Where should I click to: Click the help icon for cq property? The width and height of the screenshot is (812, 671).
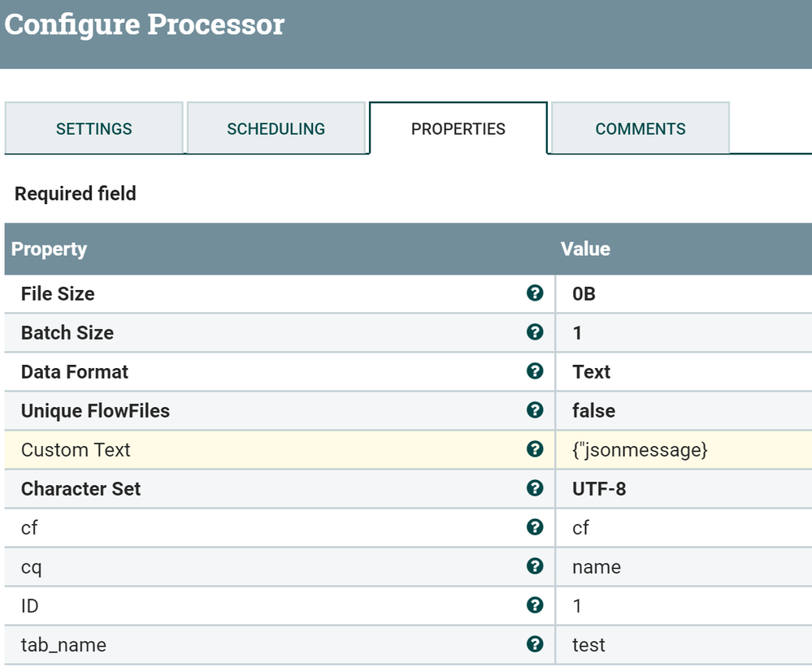pos(535,566)
